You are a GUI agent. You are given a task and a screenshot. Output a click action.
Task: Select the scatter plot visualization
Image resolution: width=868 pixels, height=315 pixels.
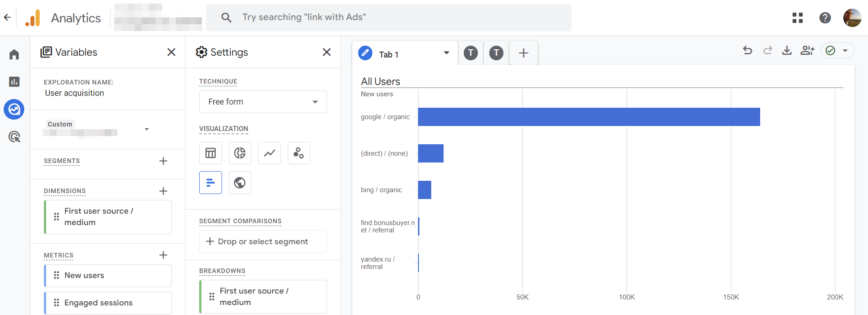pos(299,153)
